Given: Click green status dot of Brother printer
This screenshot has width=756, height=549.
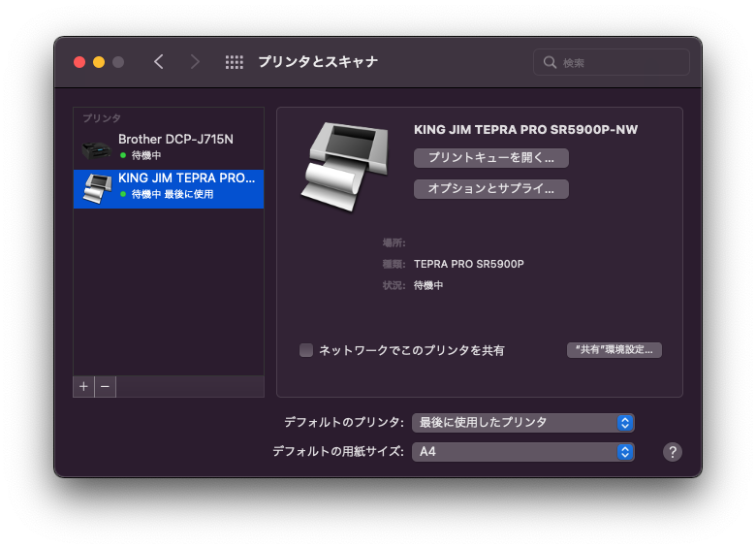Looking at the screenshot, I should tap(123, 155).
